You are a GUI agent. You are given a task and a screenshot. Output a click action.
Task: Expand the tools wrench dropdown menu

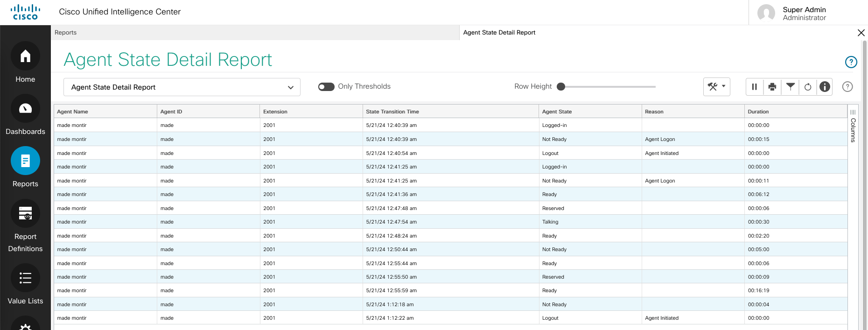tap(716, 87)
